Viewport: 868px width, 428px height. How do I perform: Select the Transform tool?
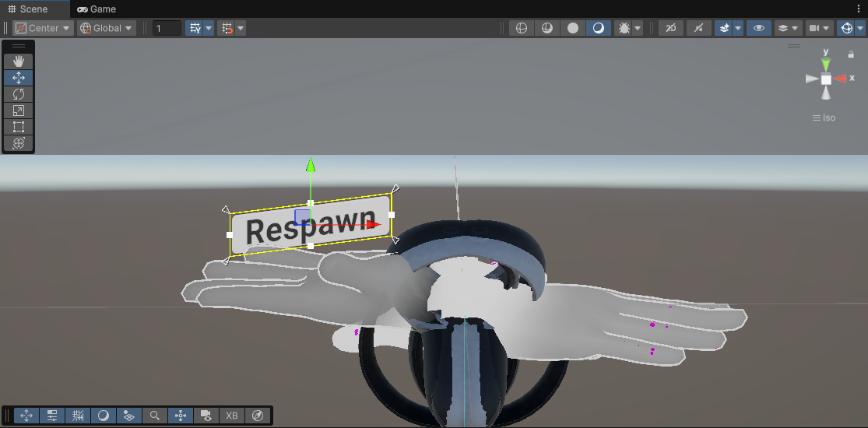pyautogui.click(x=18, y=143)
